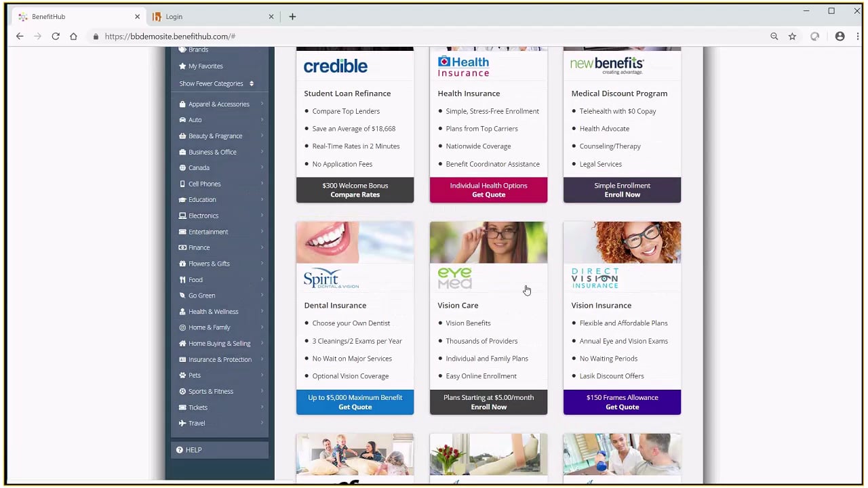Image resolution: width=868 pixels, height=488 pixels.
Task: Expand the Auto category chevron
Action: [262, 120]
